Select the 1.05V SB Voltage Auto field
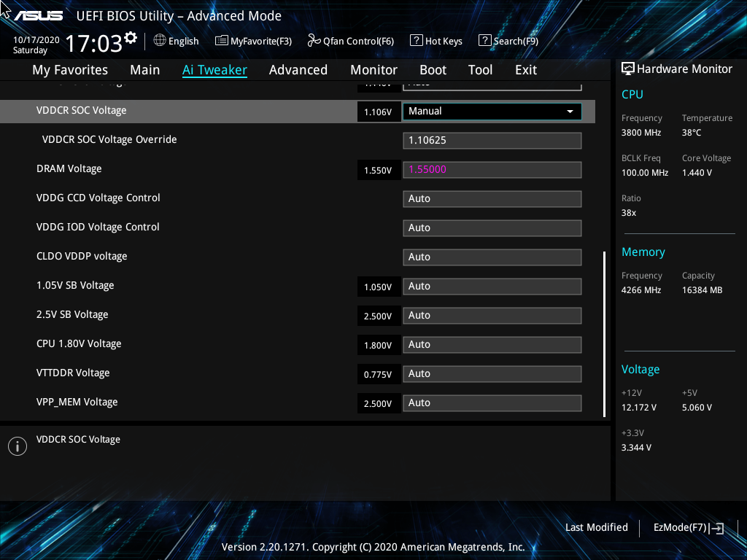 click(x=492, y=287)
